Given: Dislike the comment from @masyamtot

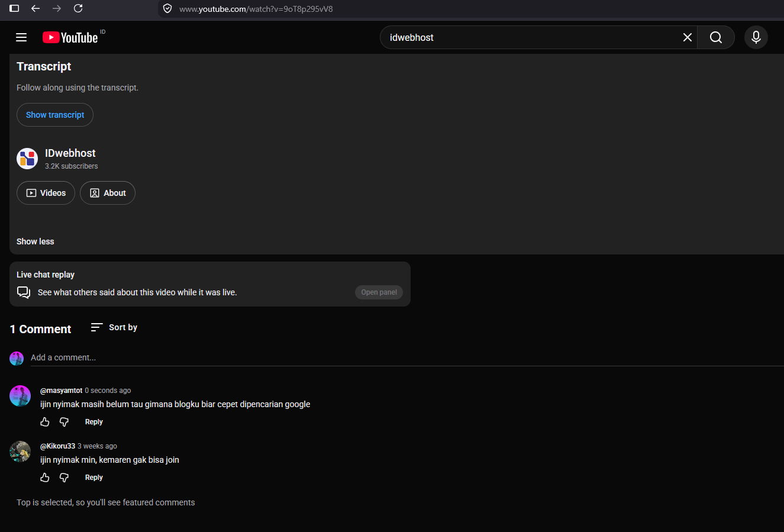Looking at the screenshot, I should (64, 422).
